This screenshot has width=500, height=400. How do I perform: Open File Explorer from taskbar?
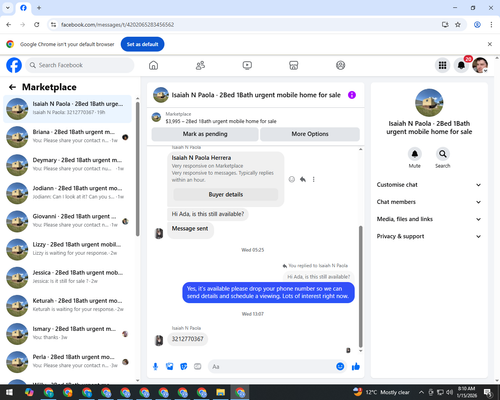tap(221, 392)
